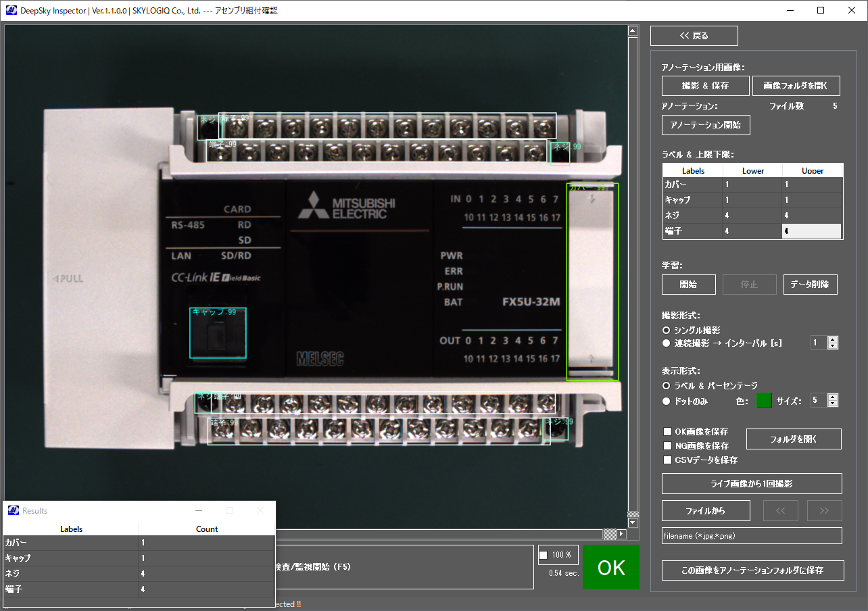Click the カバー 99 detection box
Viewport: 868px width, 611px height.
click(592, 281)
